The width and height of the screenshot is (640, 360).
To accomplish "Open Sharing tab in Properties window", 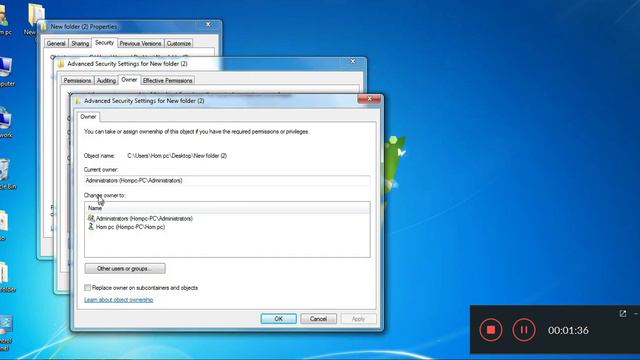I will click(x=80, y=43).
